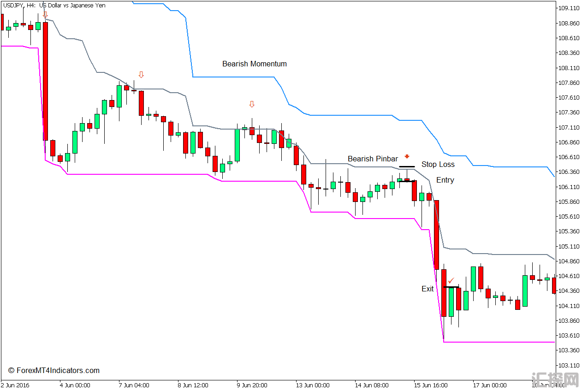Click the Exit text label
588x391 pixels.
click(x=428, y=289)
